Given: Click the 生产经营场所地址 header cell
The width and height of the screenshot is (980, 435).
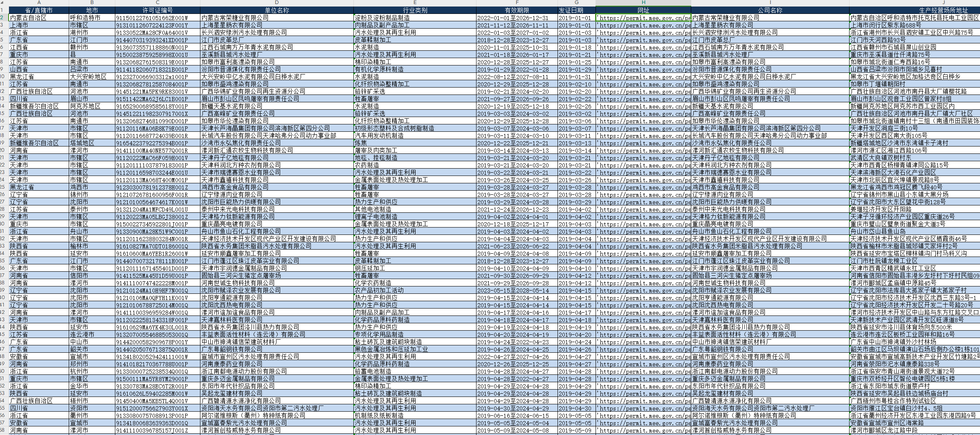Looking at the screenshot, I should [x=915, y=10].
